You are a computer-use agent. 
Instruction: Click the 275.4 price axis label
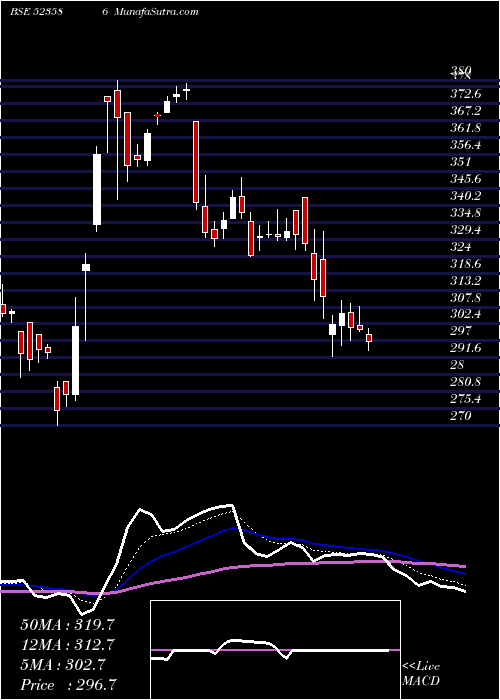tap(465, 399)
